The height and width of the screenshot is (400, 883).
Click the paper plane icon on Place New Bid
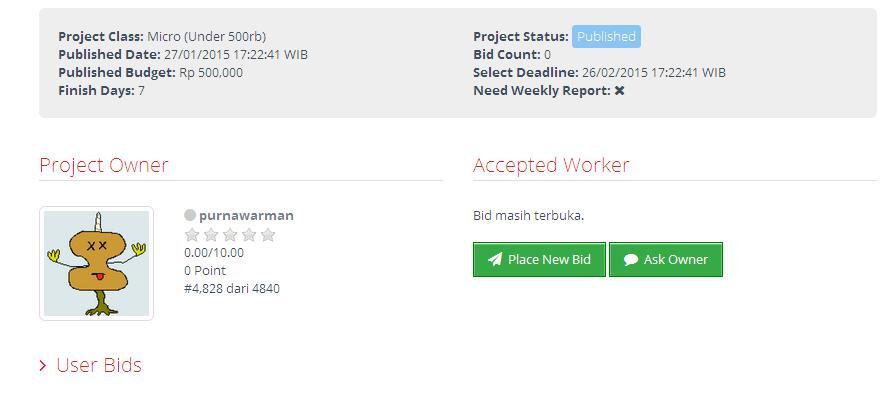[495, 260]
